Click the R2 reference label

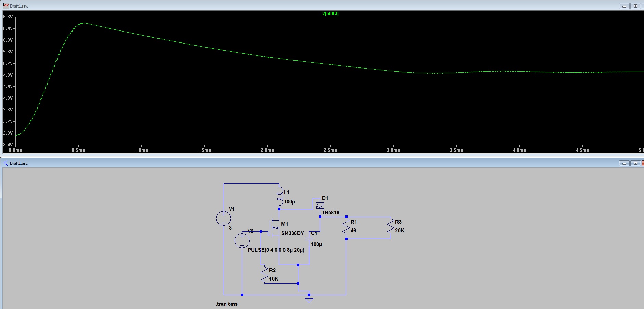tap(272, 270)
